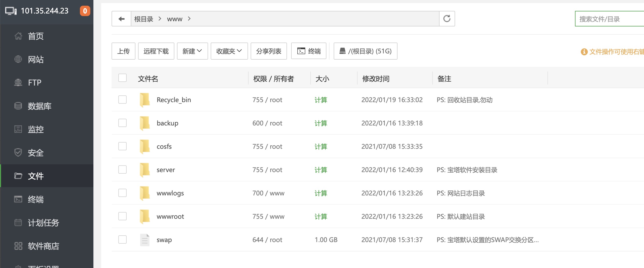Click the FTP globe icon in sidebar
Viewport: 644px width, 268px height.
(18, 82)
